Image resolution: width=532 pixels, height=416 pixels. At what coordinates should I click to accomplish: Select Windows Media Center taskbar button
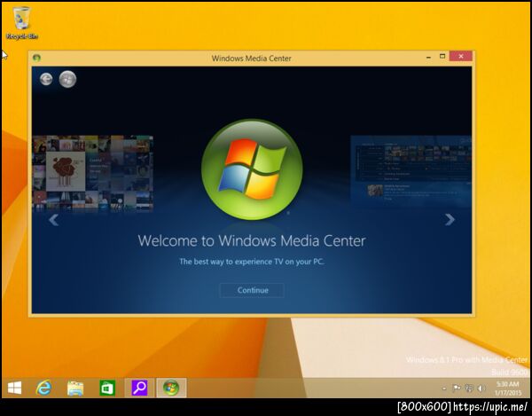[171, 388]
